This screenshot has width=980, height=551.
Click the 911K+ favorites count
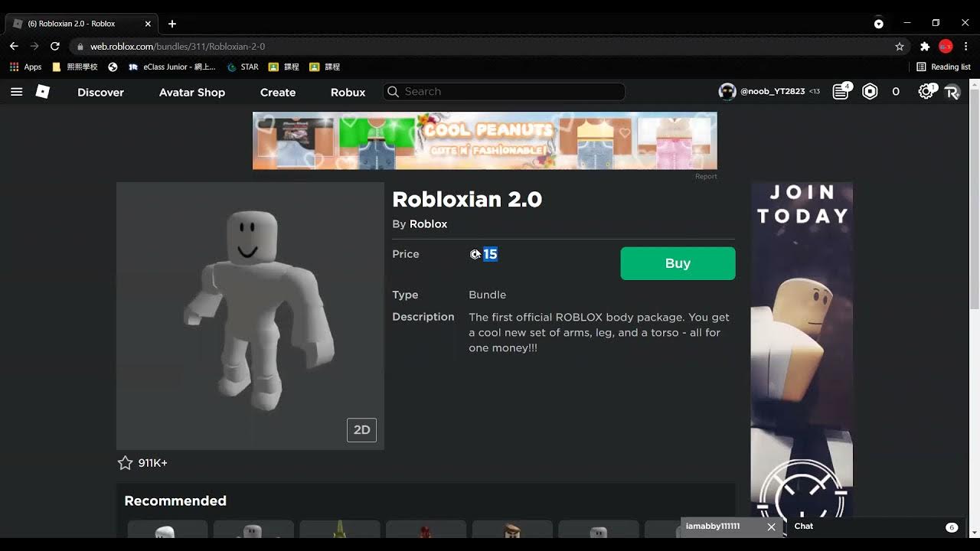tap(153, 463)
